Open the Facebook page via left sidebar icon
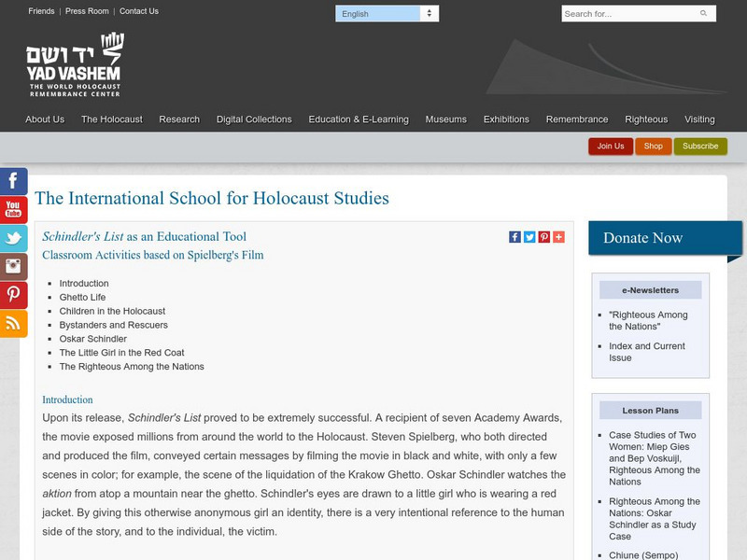The height and width of the screenshot is (560, 747). click(13, 180)
